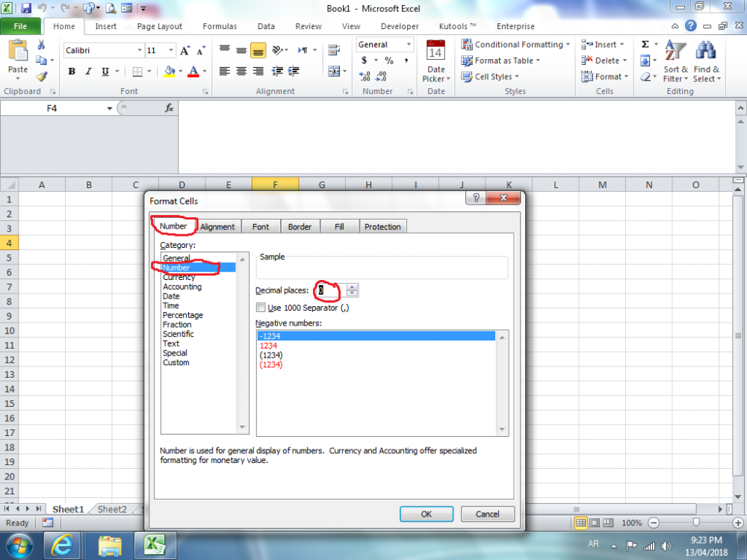Image resolution: width=747 pixels, height=560 pixels.
Task: Click Decrease Decimal icon
Action: [x=381, y=76]
